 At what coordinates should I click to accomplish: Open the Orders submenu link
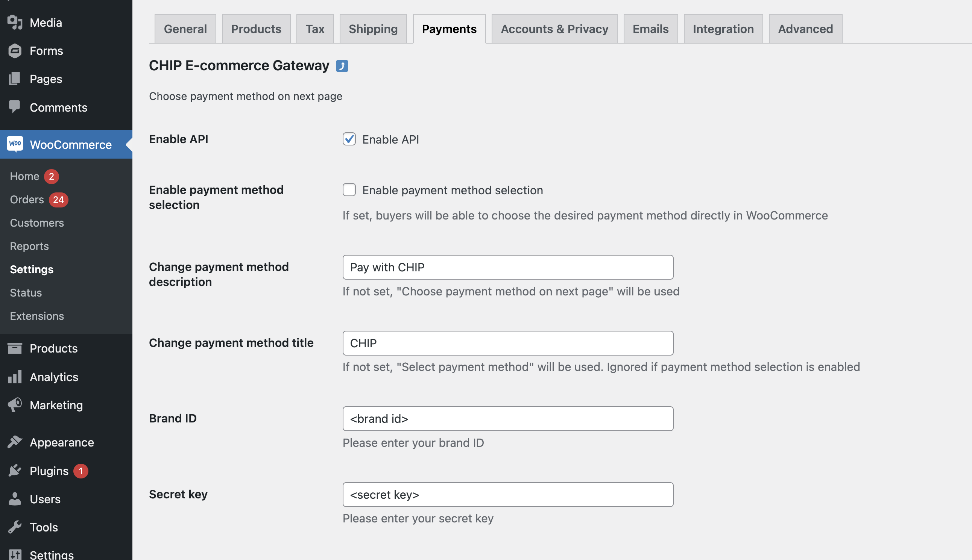click(x=27, y=200)
